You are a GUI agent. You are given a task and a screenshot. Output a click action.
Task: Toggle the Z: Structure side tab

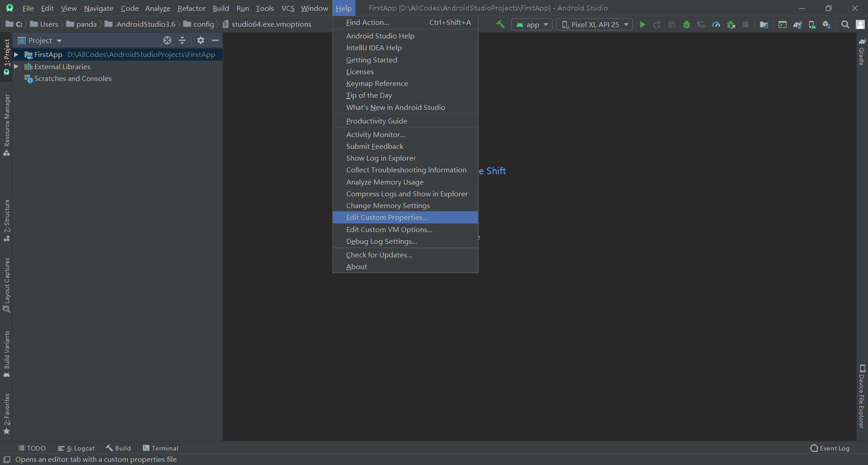[x=6, y=220]
